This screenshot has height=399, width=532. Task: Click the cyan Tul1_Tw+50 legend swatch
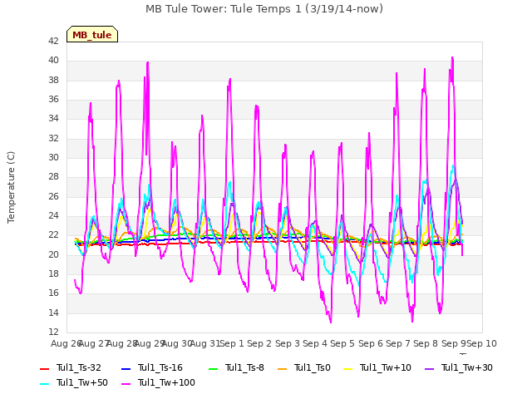[45, 384]
